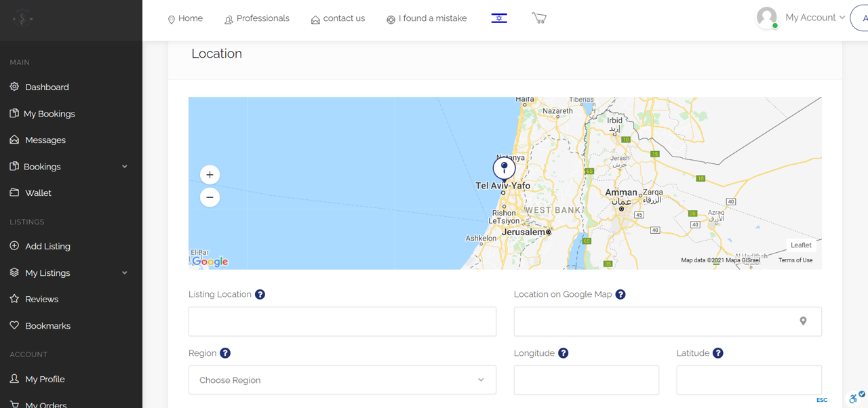Zoom out on the map
The image size is (868, 408).
tap(210, 197)
